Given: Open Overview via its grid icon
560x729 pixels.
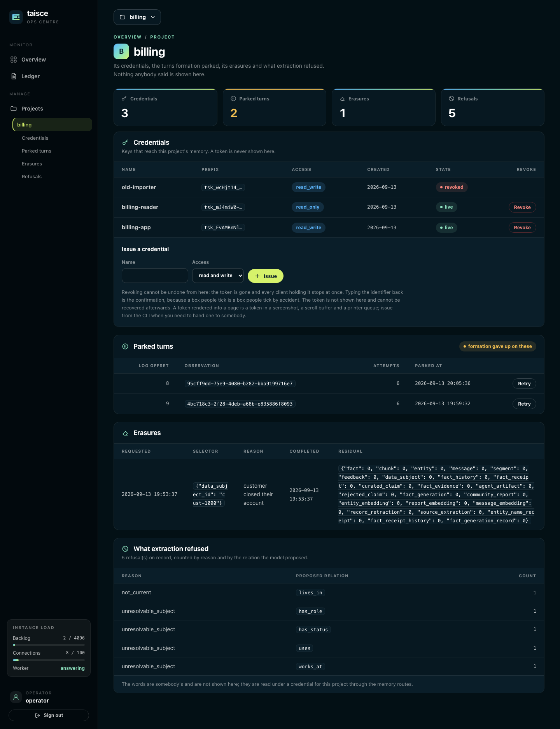Looking at the screenshot, I should (x=14, y=60).
